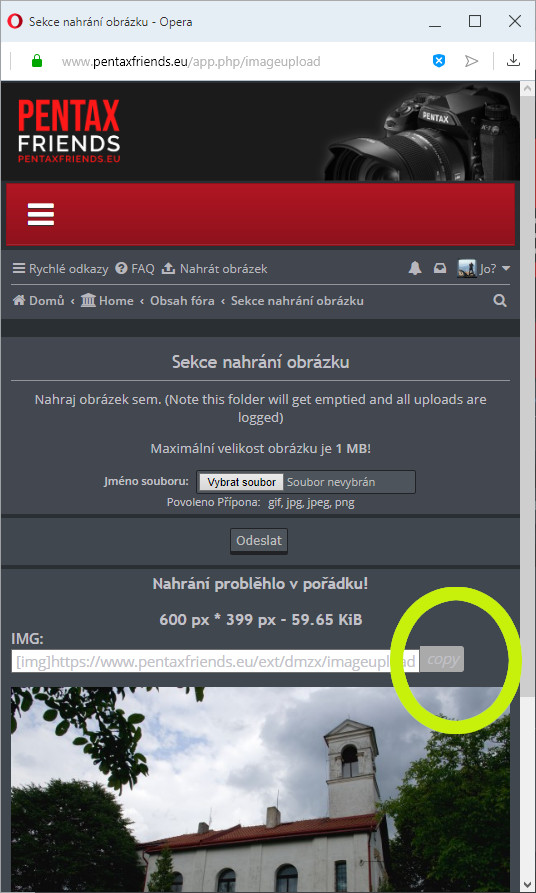
Task: Open the Nahrát obrázek menu item
Action: (214, 269)
